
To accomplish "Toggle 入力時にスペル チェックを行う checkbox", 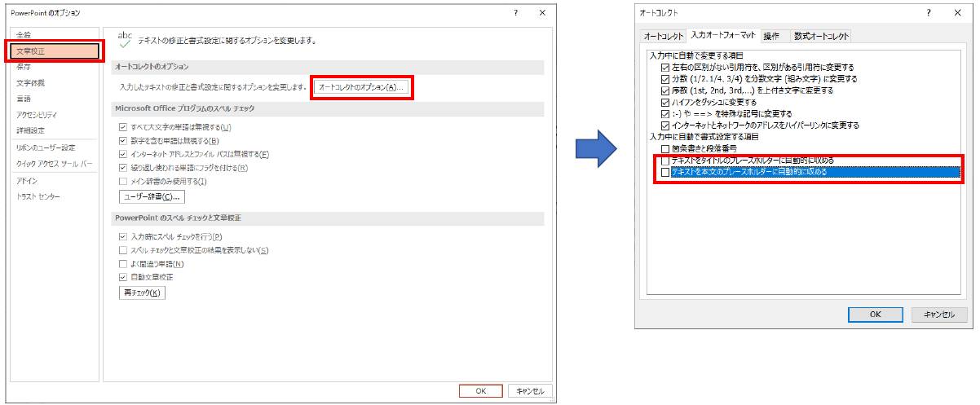I will pyautogui.click(x=123, y=236).
